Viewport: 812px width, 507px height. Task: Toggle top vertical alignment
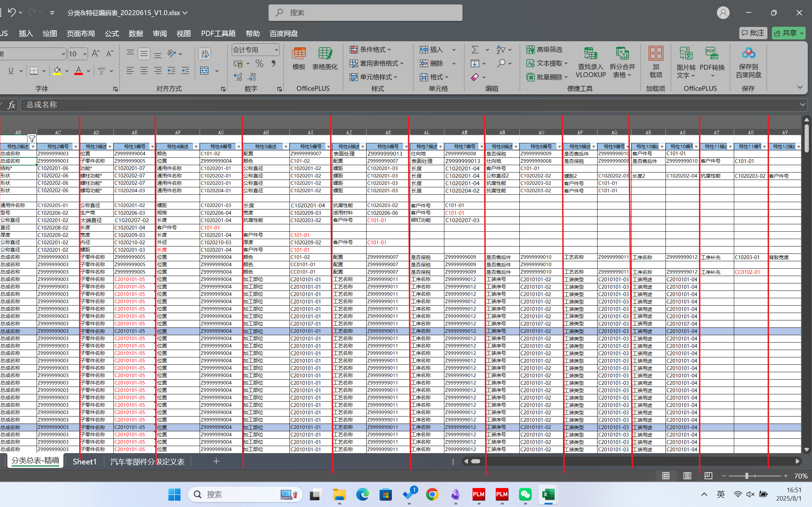click(130, 54)
